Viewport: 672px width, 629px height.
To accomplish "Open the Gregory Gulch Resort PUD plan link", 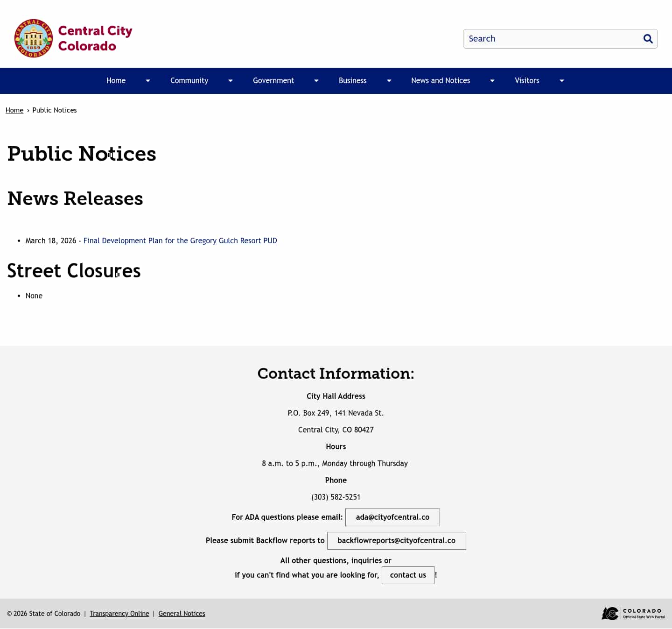I will [180, 240].
